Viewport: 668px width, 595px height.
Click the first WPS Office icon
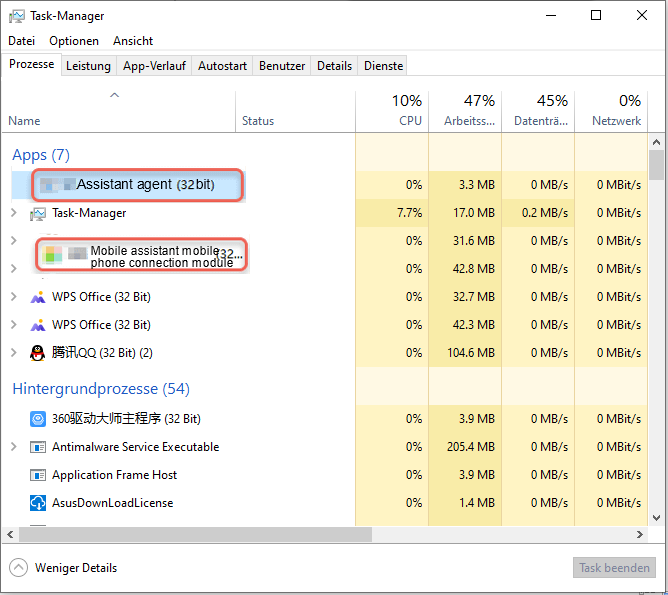(38, 297)
